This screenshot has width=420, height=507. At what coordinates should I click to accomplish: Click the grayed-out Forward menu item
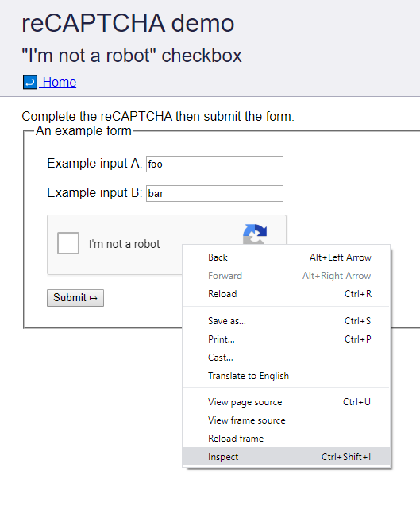(287, 276)
